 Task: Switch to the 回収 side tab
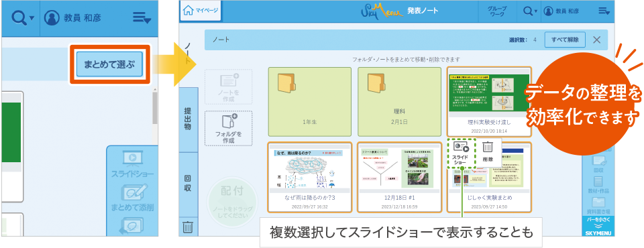(x=187, y=184)
